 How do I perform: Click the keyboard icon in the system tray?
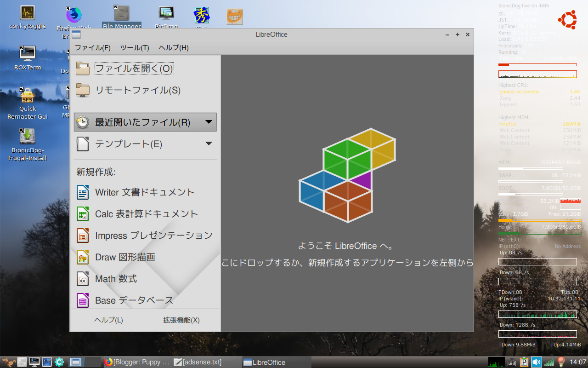[x=512, y=362]
